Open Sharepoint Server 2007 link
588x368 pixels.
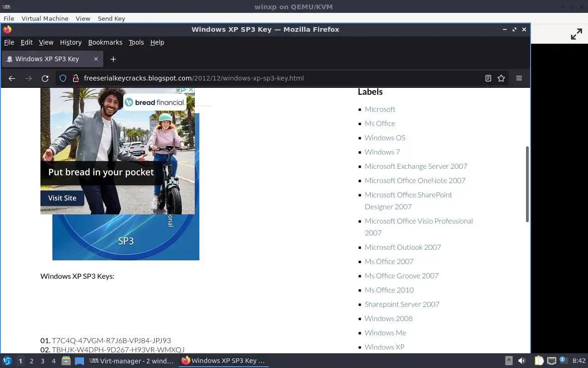click(x=402, y=304)
